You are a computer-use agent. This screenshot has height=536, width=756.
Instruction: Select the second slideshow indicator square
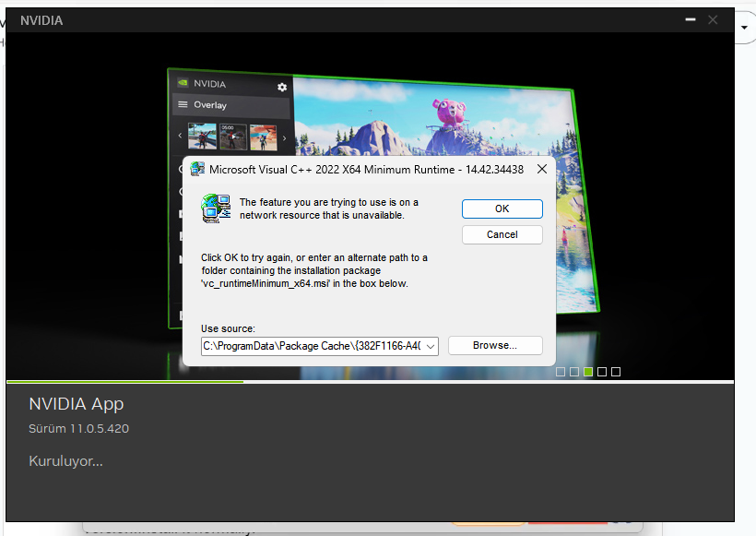pos(574,372)
